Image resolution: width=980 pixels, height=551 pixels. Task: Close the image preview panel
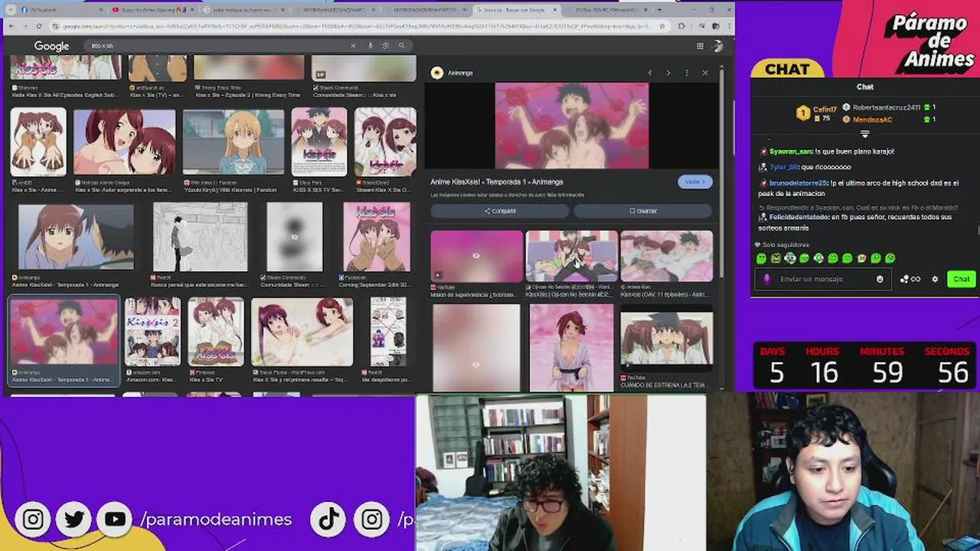(705, 73)
